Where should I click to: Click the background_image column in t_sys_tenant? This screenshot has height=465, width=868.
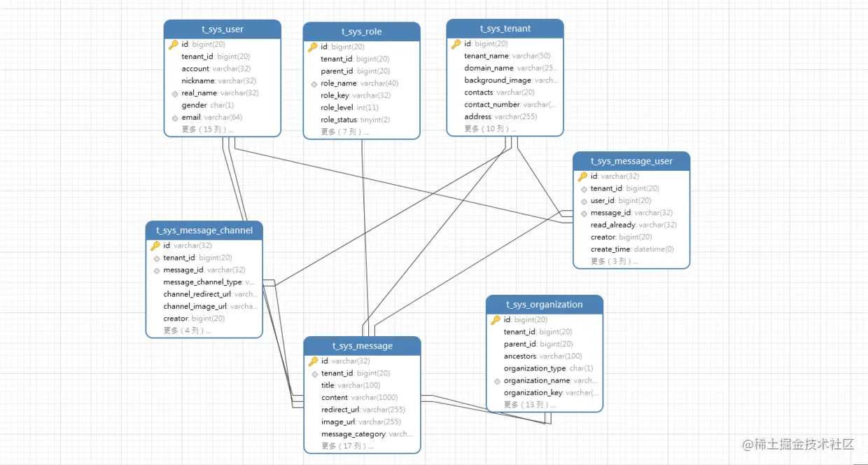(x=511, y=81)
